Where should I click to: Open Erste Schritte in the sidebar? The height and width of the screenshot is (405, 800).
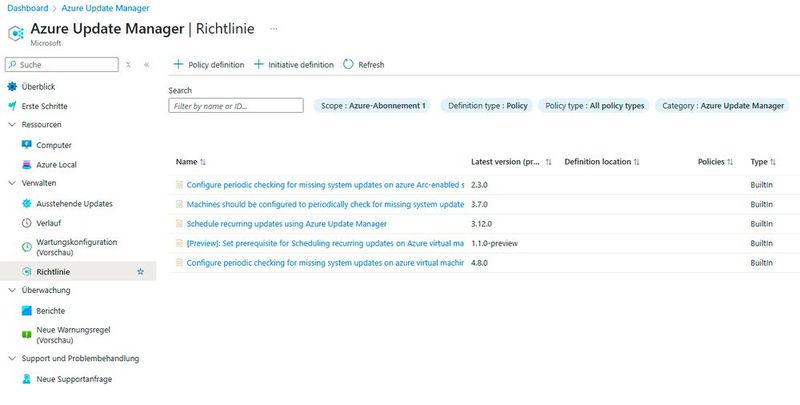pos(44,106)
